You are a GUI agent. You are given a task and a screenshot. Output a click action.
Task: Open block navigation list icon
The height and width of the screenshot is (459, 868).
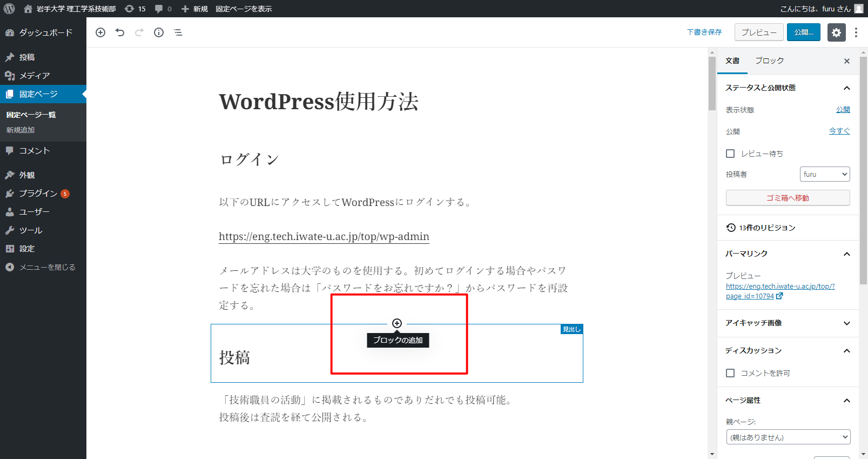(178, 32)
